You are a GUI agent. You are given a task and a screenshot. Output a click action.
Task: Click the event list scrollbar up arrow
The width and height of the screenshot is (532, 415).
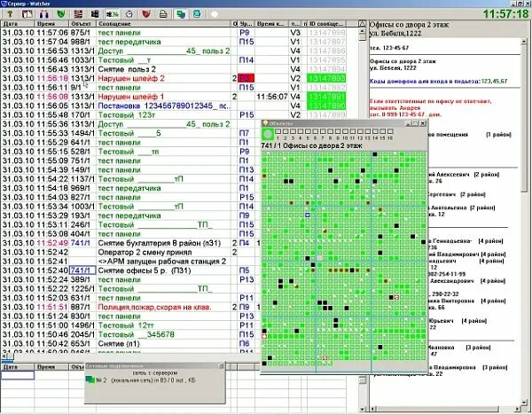(363, 31)
